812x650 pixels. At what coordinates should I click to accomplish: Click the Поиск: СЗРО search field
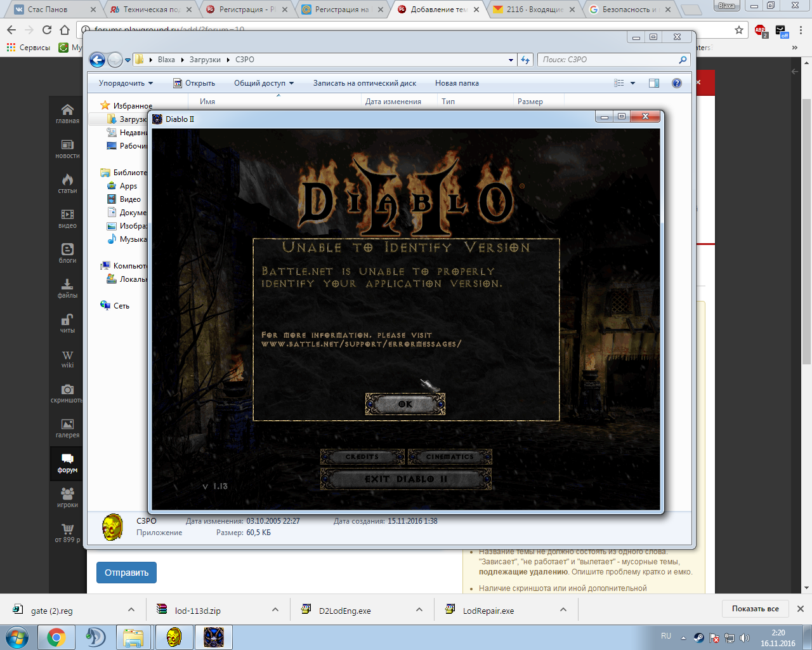pos(609,60)
